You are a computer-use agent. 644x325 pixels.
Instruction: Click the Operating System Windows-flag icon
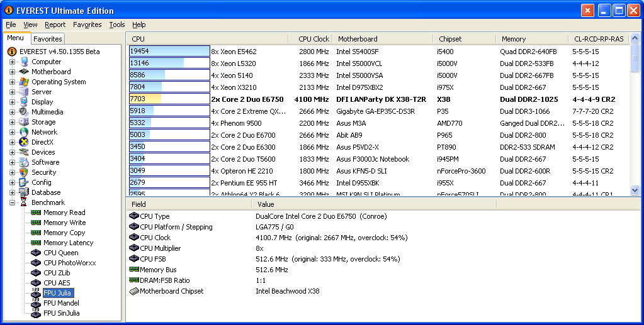click(x=24, y=82)
